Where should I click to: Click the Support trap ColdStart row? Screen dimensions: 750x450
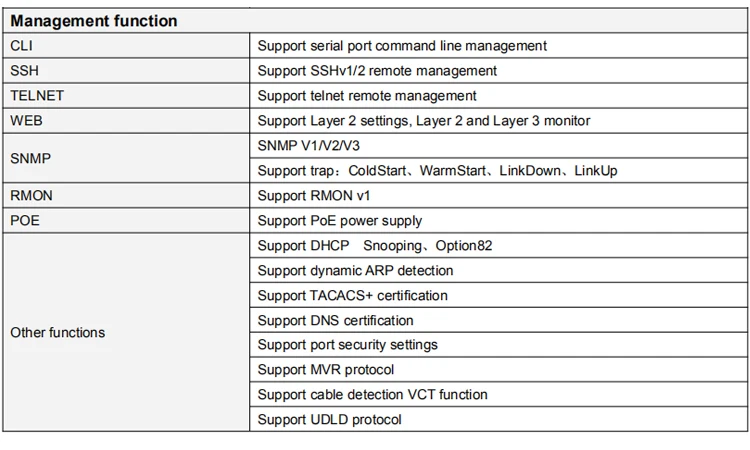437,171
